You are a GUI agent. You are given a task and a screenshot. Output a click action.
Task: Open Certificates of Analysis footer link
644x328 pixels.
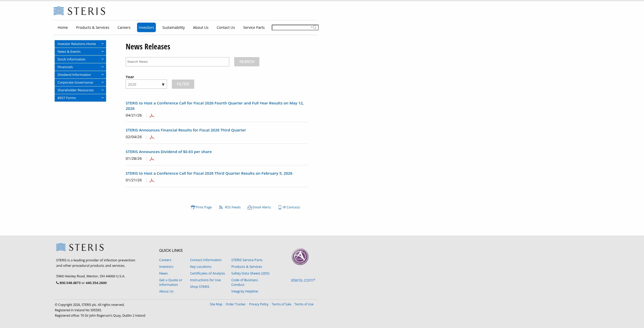tap(207, 273)
